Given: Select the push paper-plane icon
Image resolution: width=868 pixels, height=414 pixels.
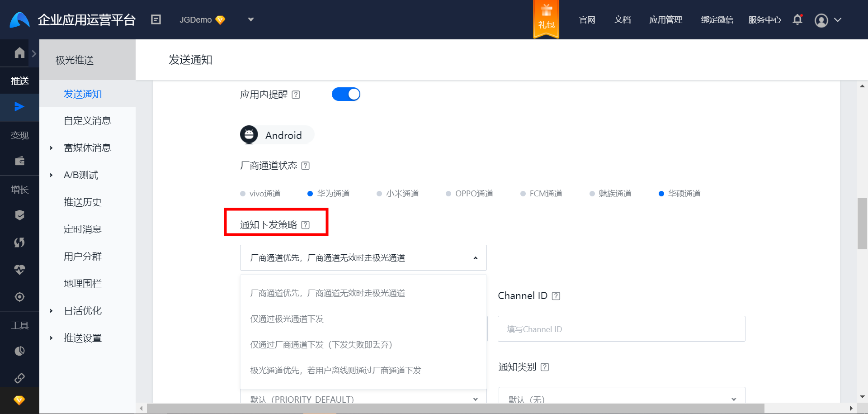Looking at the screenshot, I should click(19, 107).
